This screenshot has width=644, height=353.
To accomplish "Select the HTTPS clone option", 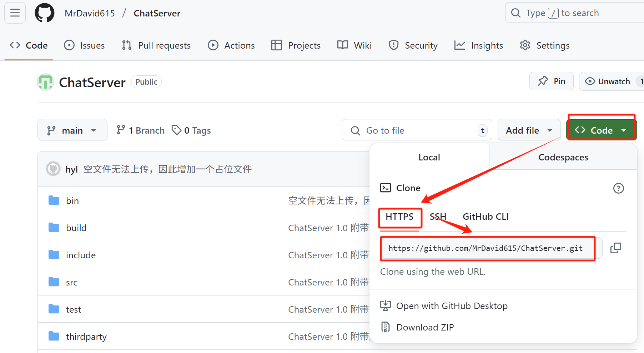I will (x=399, y=217).
